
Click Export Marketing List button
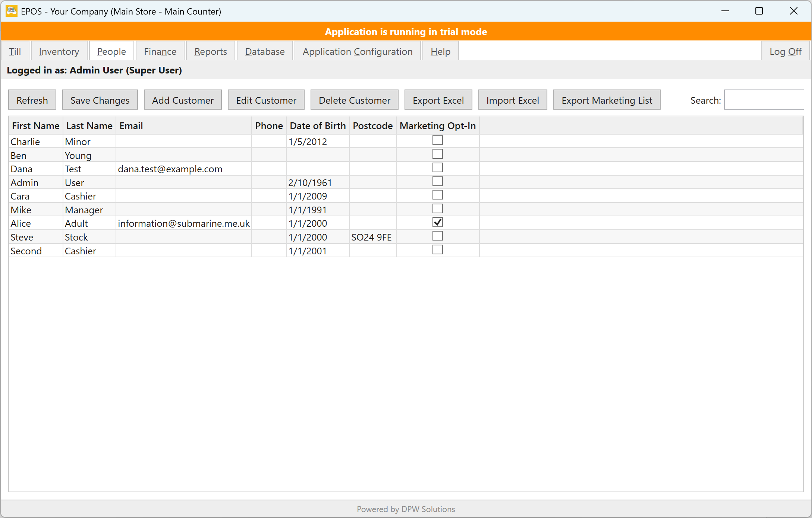[607, 100]
